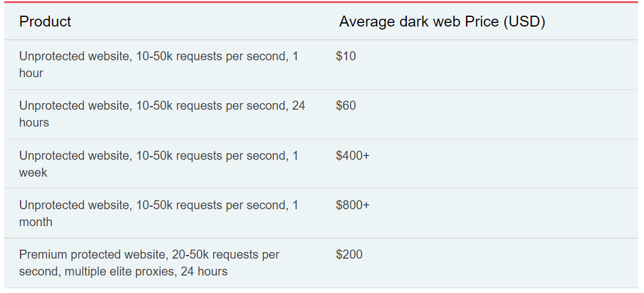Click the wrapped word "hour" in first row
644x293 pixels.
click(x=31, y=73)
